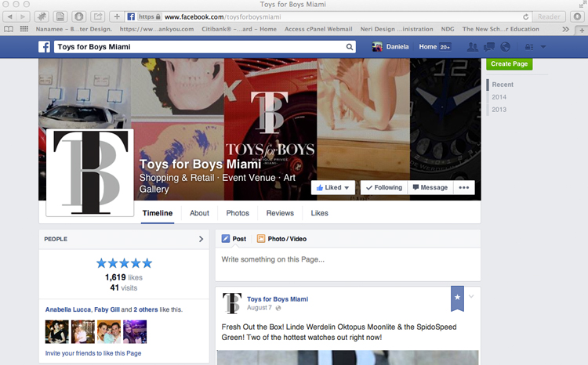Viewport: 588px width, 365px height.
Task: Click the Reader button
Action: [x=549, y=16]
